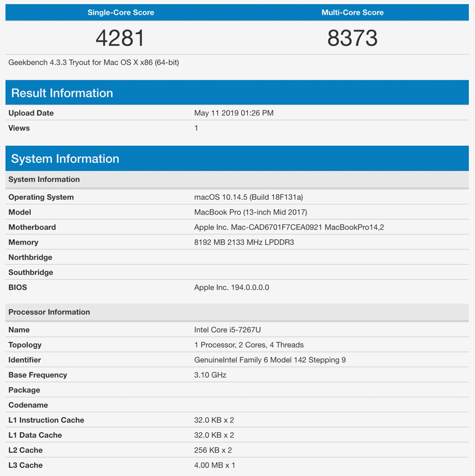Select the upload date May 11 2019 01:26 PM
The width and height of the screenshot is (475, 476).
pos(234,113)
